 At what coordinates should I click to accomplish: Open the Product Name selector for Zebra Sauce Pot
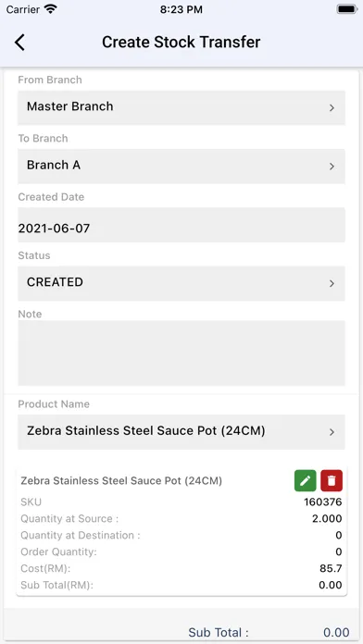point(181,432)
